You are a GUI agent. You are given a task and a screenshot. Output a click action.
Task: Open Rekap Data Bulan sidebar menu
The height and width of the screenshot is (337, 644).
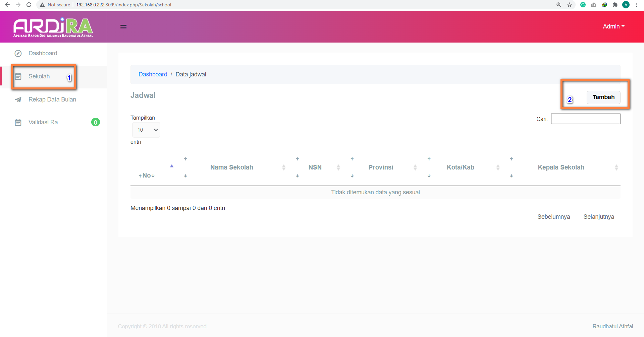tap(52, 99)
